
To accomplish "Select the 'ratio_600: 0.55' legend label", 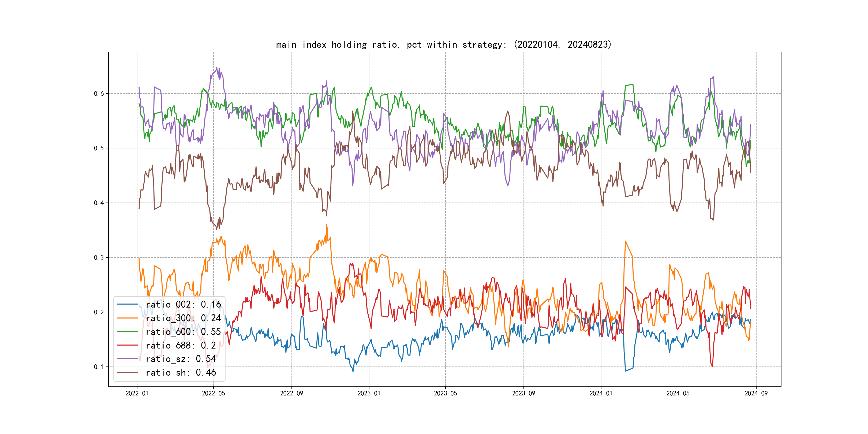I will 183,332.
